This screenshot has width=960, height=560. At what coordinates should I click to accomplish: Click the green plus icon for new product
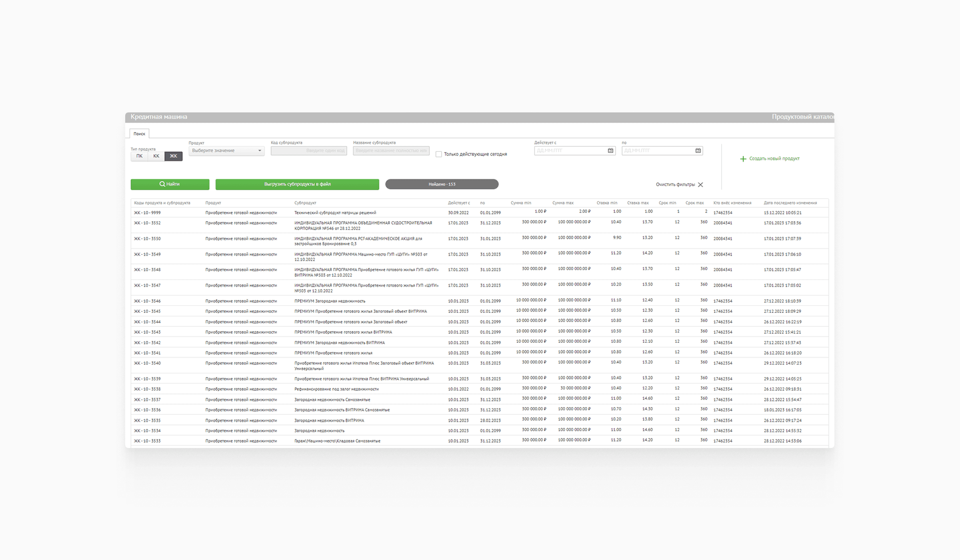pyautogui.click(x=743, y=159)
